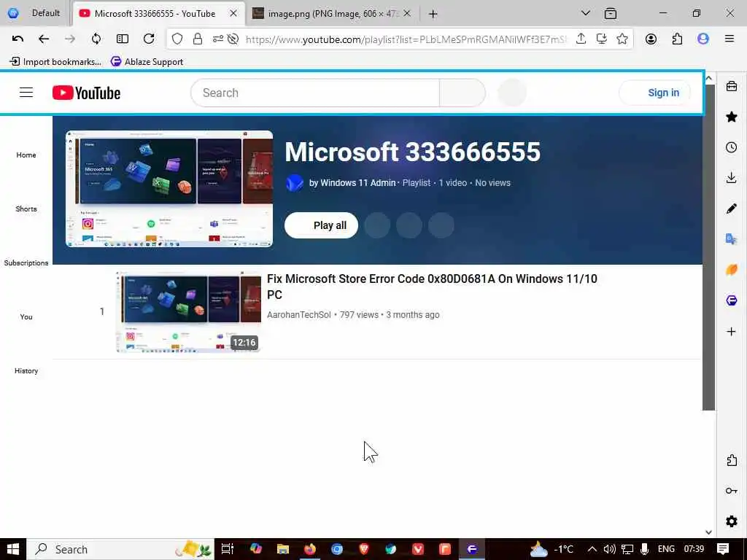Open Shorts in YouTube sidebar
The width and height of the screenshot is (747, 560).
point(26,209)
